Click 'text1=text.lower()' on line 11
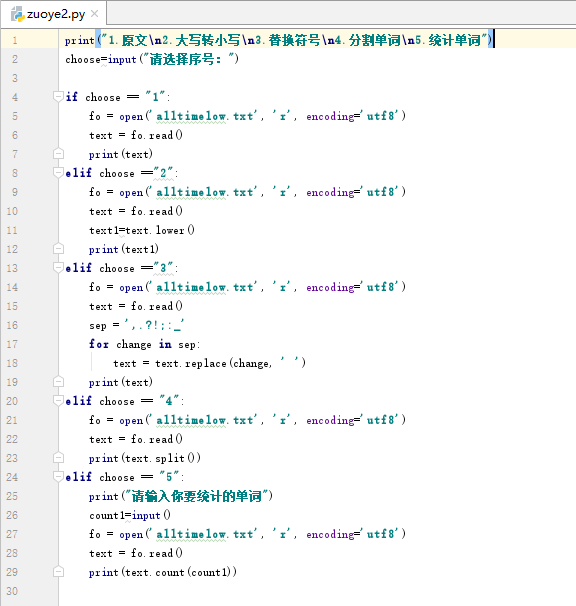This screenshot has height=606, width=576. tap(142, 230)
